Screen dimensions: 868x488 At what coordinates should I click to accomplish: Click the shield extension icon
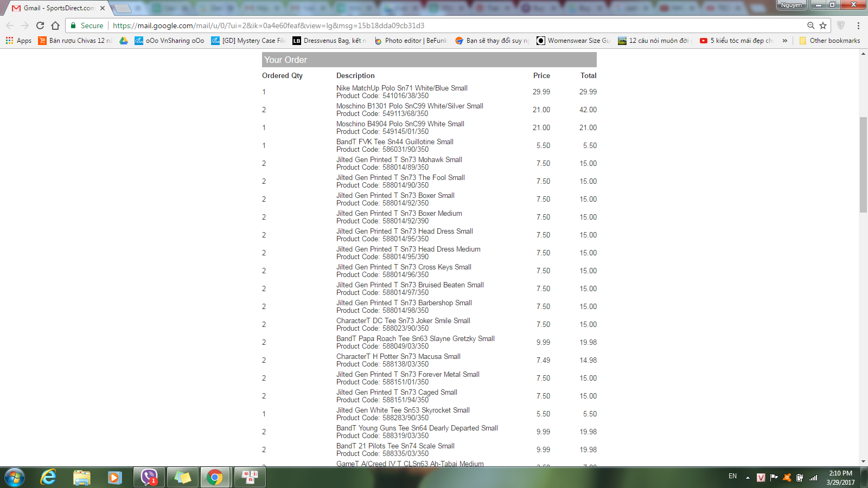tap(841, 25)
